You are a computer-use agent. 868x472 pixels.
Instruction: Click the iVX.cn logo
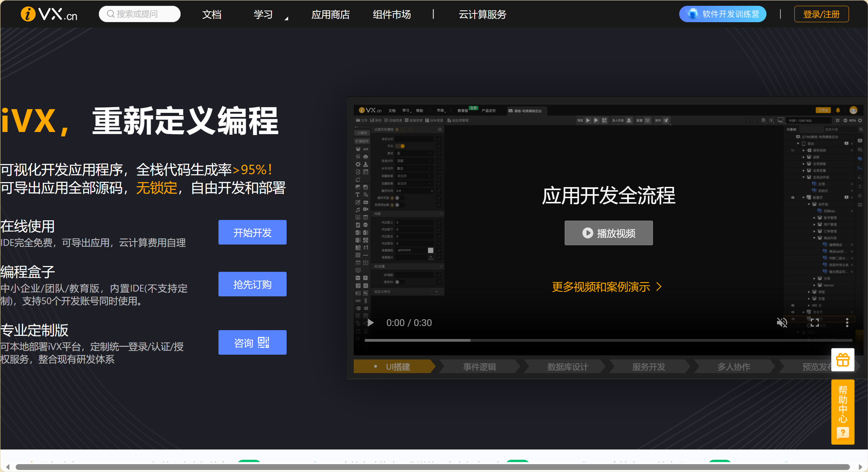tap(49, 14)
